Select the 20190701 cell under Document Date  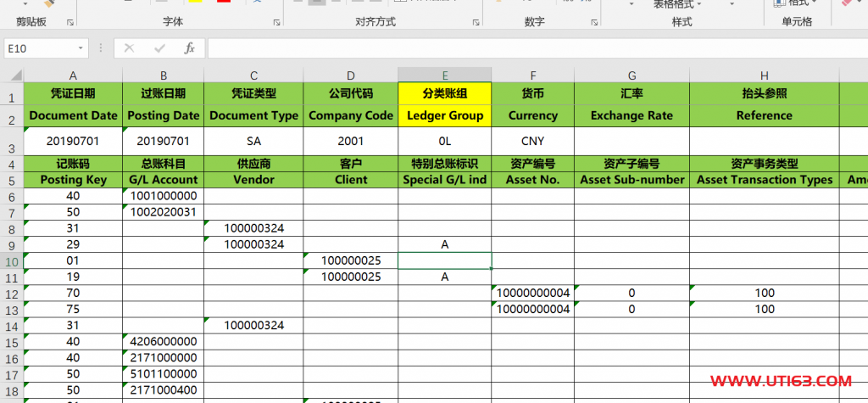[73, 142]
